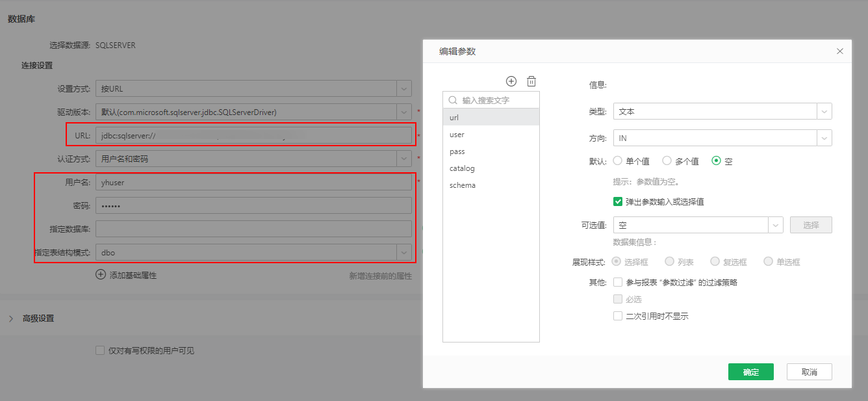Disable the 弹出参数输入或选择值 checkbox
The image size is (868, 401).
tap(617, 201)
